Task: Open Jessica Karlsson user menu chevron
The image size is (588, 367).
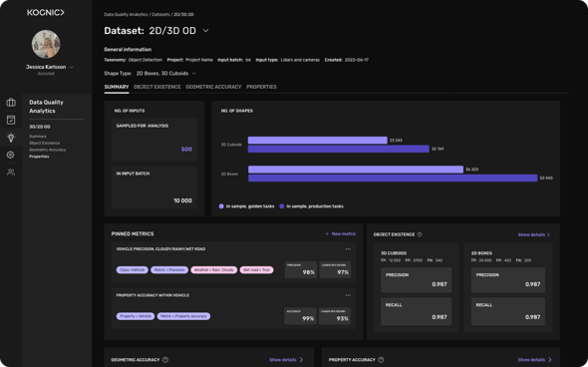Action: pos(71,67)
